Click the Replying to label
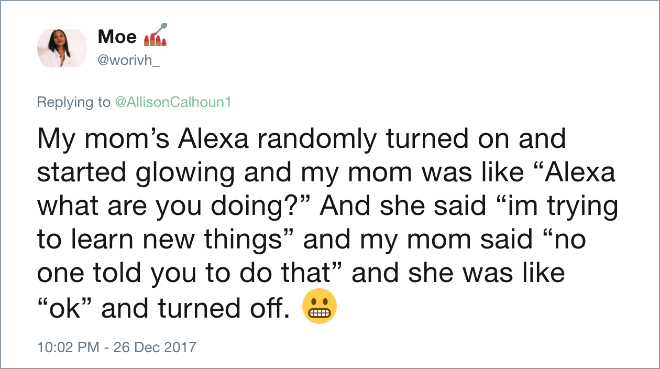This screenshot has width=660, height=369. pos(74,102)
